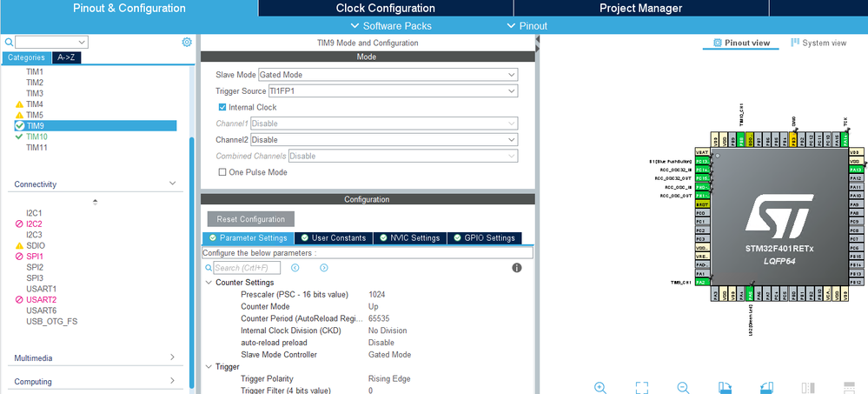This screenshot has height=394, width=868.
Task: Select I2C2 in Connectivity list
Action: 35,224
